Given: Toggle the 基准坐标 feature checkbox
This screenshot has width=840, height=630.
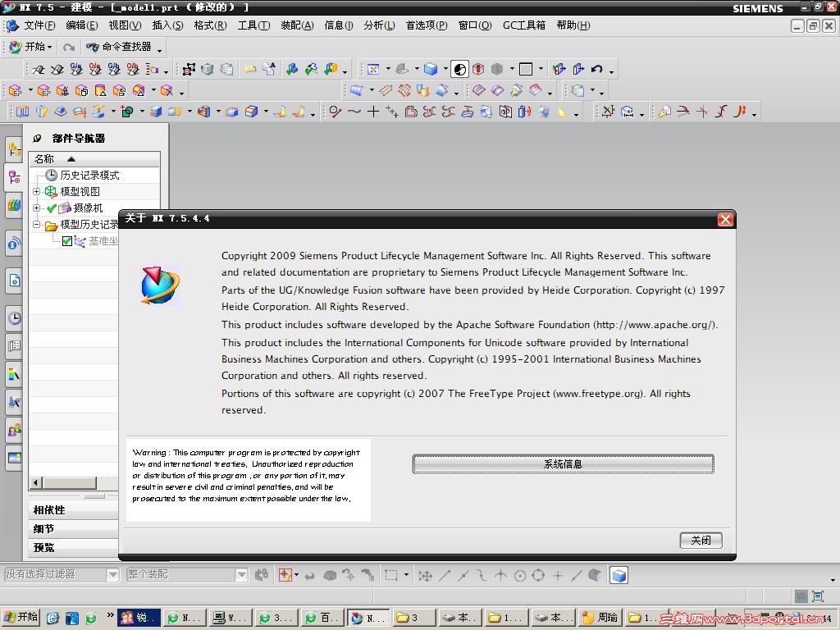Looking at the screenshot, I should (67, 241).
